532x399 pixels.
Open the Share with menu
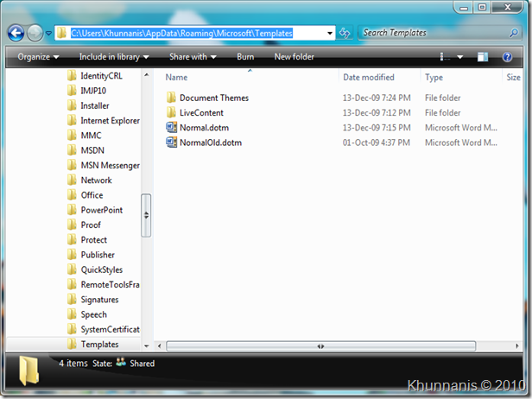[x=193, y=57]
